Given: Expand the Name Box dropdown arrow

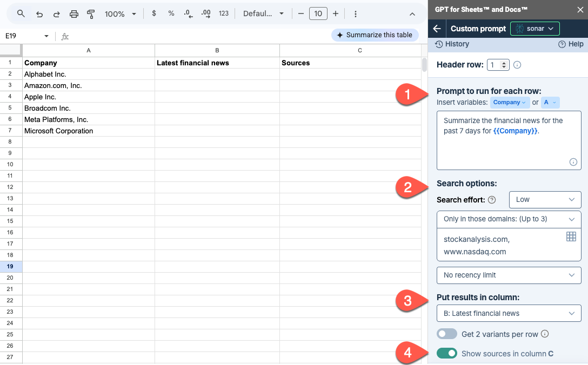Looking at the screenshot, I should pos(46,36).
